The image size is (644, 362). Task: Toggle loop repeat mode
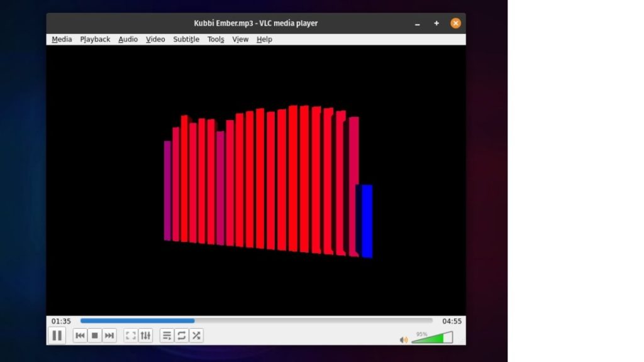click(182, 336)
